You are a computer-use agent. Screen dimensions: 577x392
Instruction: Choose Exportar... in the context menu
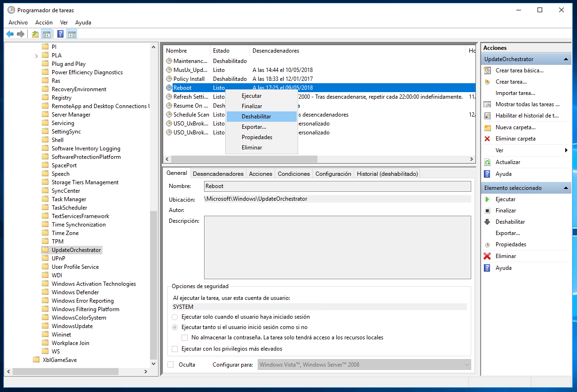pos(261,127)
